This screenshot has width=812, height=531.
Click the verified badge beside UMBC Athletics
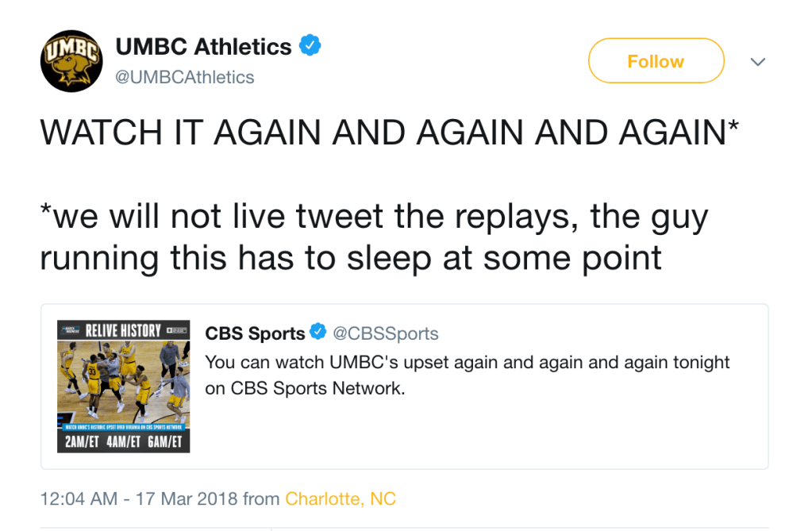coord(310,47)
